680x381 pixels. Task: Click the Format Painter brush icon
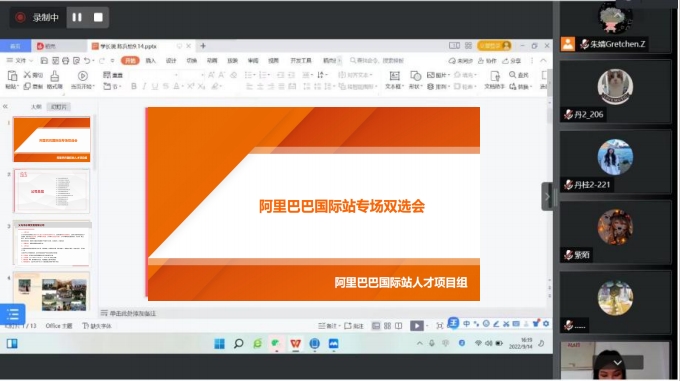pyautogui.click(x=55, y=80)
